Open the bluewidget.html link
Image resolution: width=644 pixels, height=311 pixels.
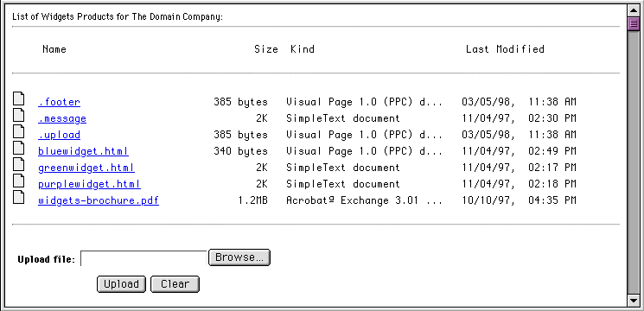pyautogui.click(x=83, y=151)
